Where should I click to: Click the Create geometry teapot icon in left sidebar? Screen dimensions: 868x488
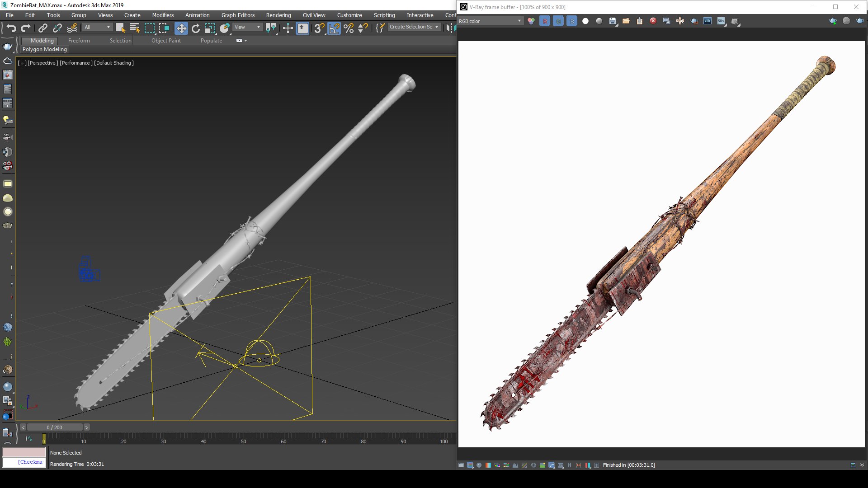pos(8,47)
